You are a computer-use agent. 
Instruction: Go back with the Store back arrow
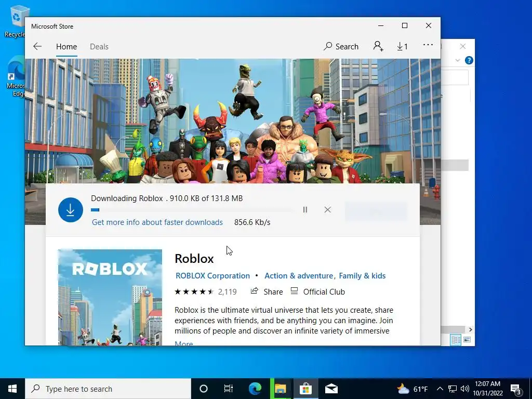click(x=37, y=46)
